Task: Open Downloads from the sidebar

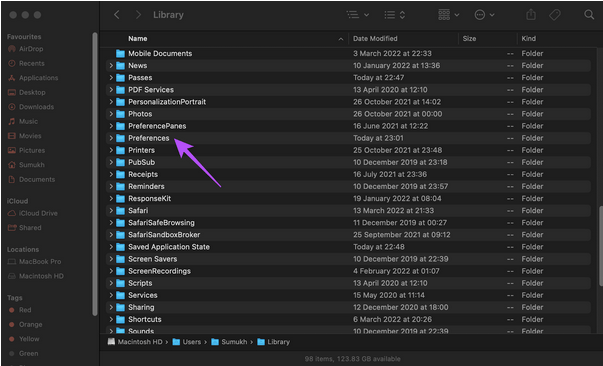Action: 31,107
